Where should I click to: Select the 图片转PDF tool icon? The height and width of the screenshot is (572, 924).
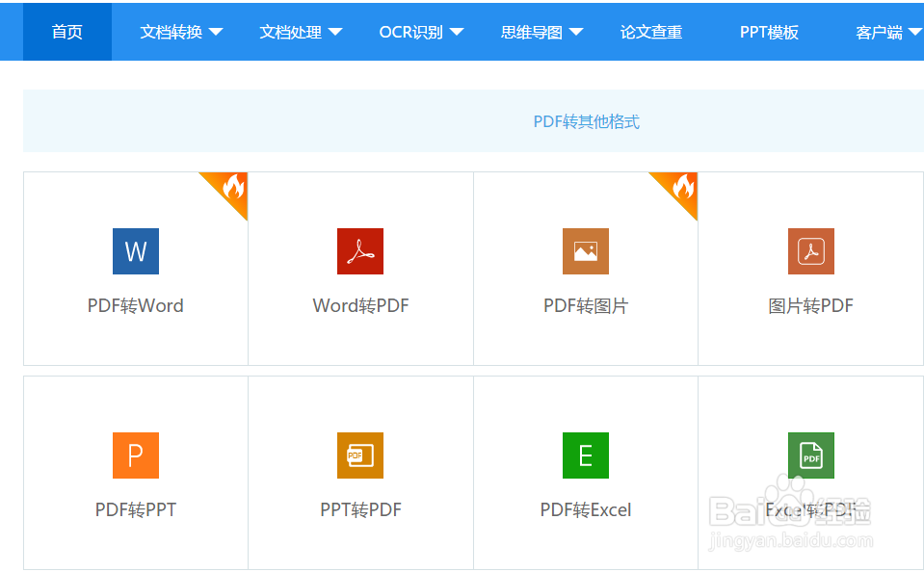point(810,251)
